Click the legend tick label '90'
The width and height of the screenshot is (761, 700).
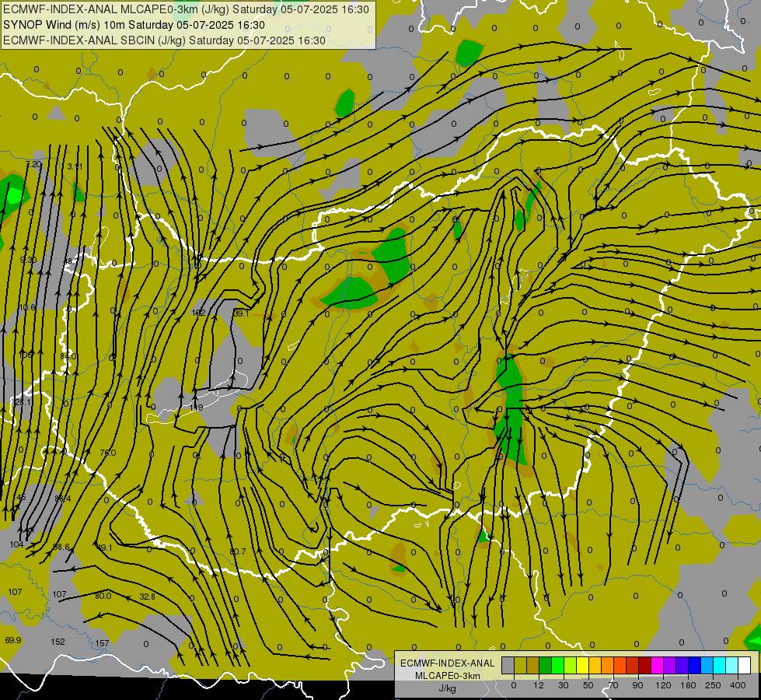(x=637, y=685)
